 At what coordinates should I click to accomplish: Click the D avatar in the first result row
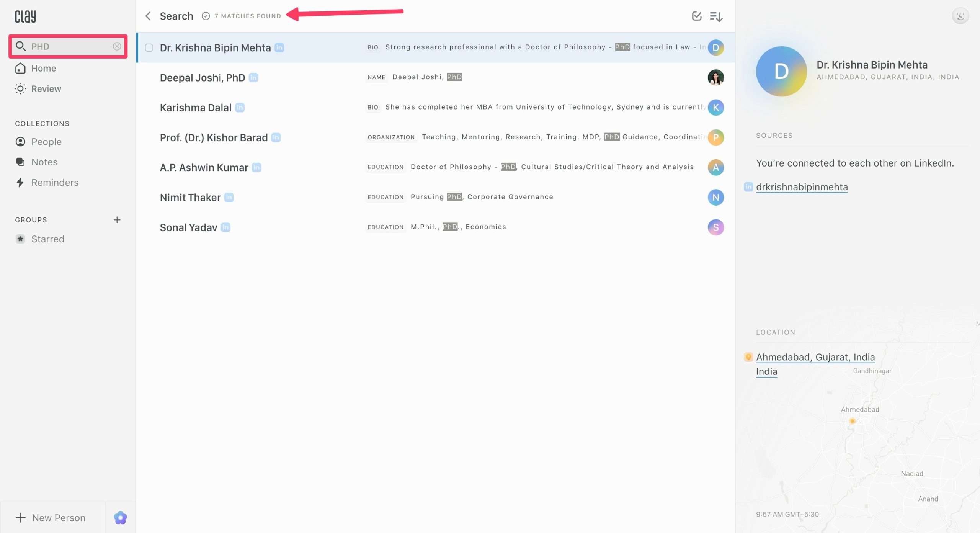click(715, 47)
